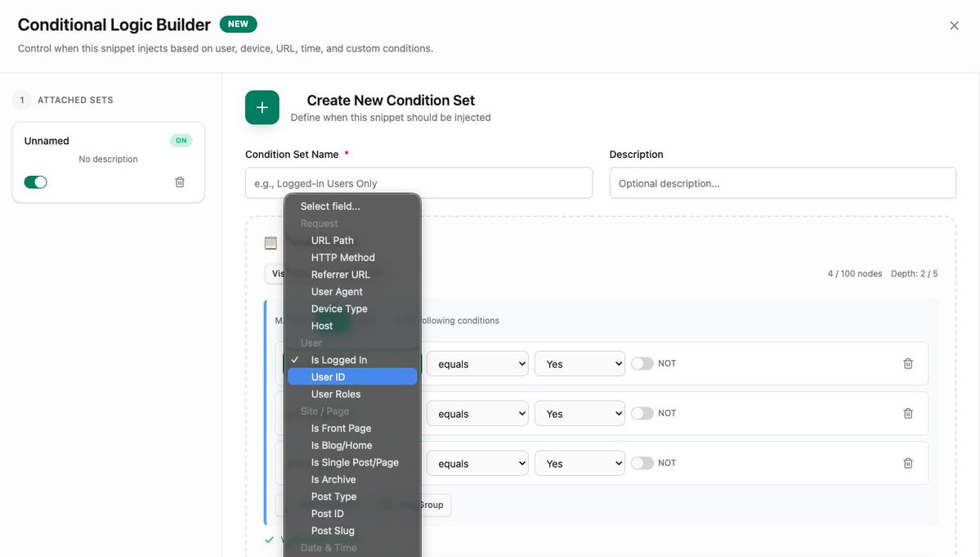Open the equals dropdown on the third condition
The width and height of the screenshot is (980, 557).
coord(477,462)
